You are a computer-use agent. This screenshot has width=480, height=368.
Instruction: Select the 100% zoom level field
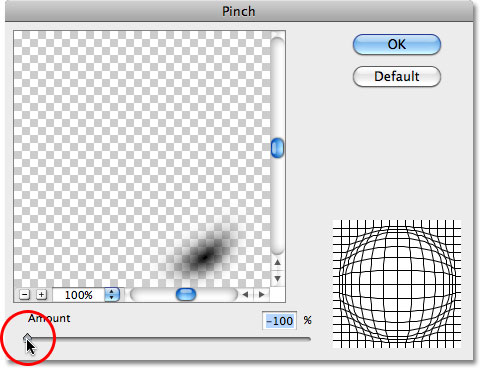(x=79, y=295)
